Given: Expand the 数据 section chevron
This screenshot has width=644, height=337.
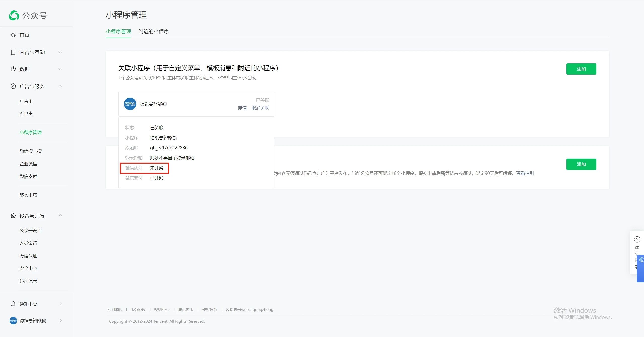Looking at the screenshot, I should point(60,69).
